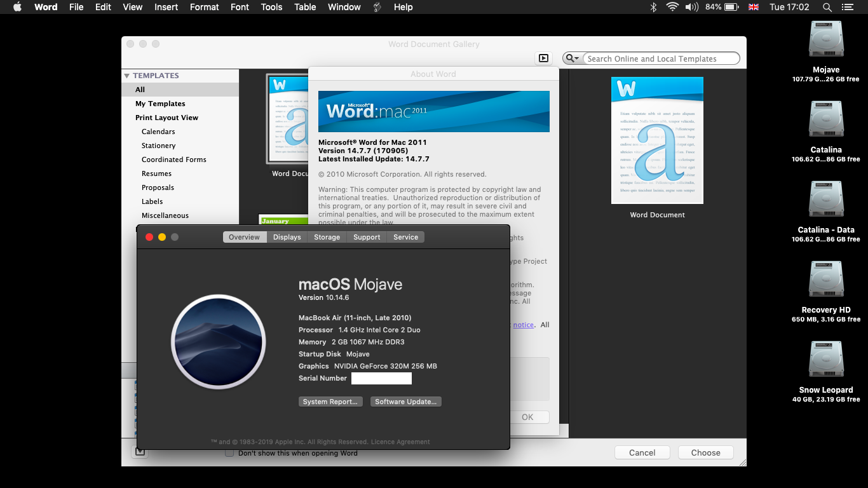The height and width of the screenshot is (488, 868).
Task: Select the January calendar template thumbnail
Action: tap(283, 220)
